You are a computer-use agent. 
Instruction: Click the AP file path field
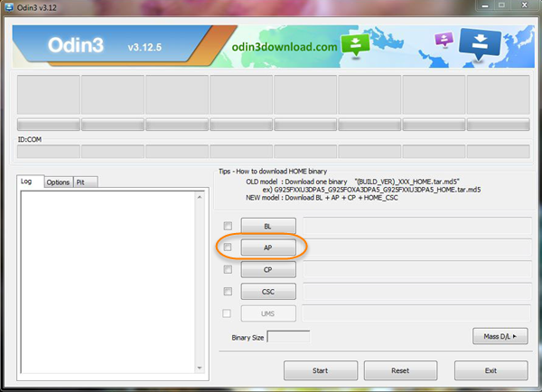pos(417,247)
